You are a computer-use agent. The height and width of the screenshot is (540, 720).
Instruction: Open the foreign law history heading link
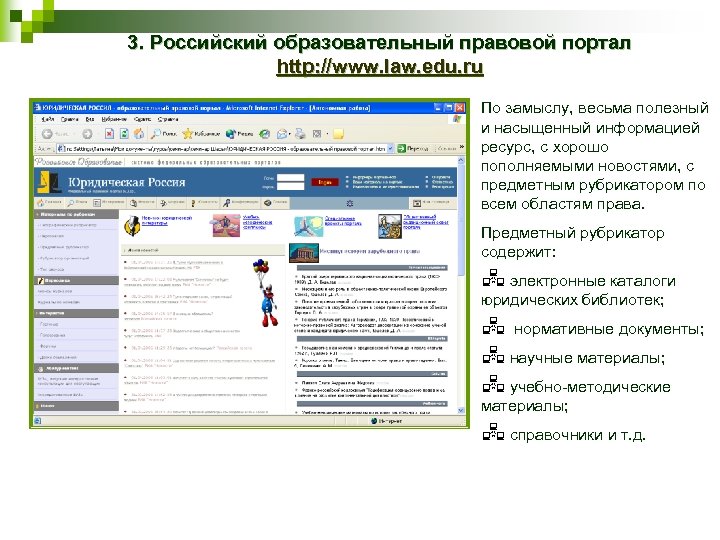click(x=370, y=251)
